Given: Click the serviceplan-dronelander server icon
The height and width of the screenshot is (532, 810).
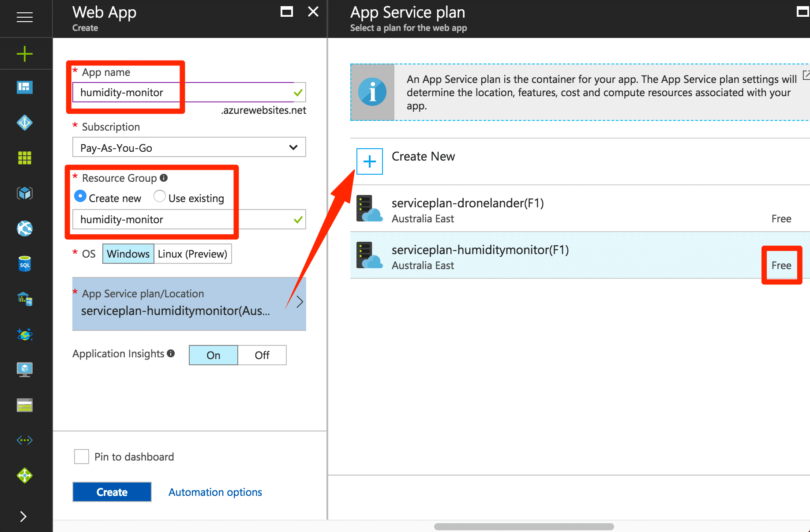Looking at the screenshot, I should [370, 208].
